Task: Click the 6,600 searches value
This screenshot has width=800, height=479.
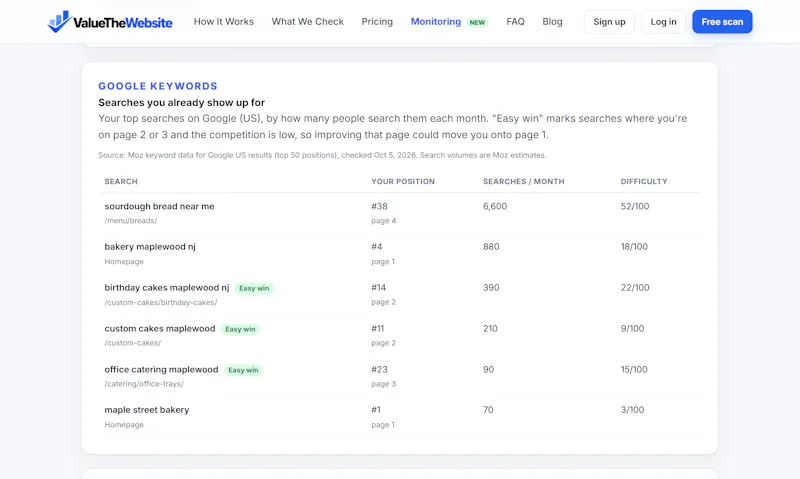Action: (x=495, y=206)
